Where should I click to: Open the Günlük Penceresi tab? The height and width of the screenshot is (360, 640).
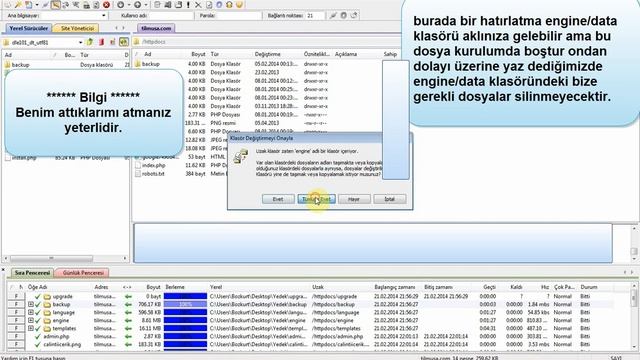pyautogui.click(x=83, y=272)
